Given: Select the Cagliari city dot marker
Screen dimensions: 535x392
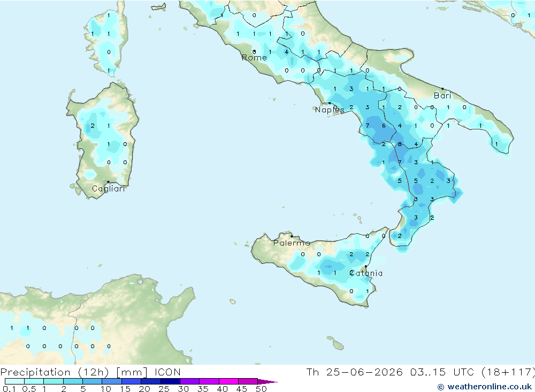Looking at the screenshot, I should coord(108,182).
